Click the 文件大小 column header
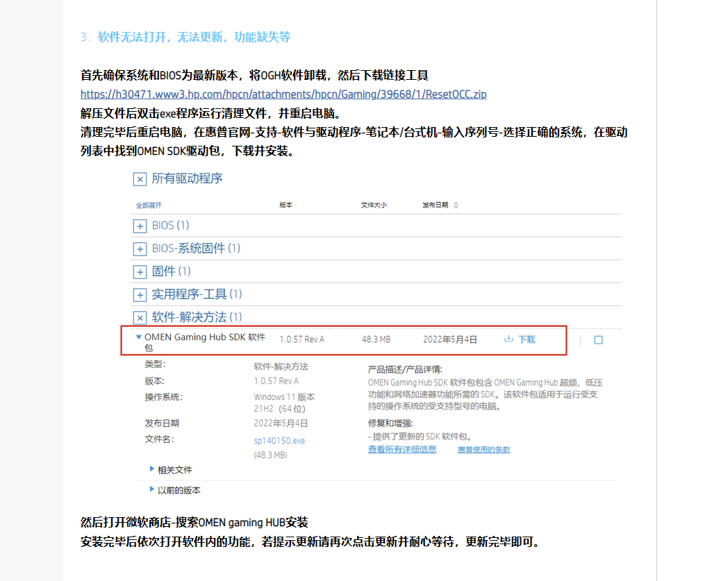The image size is (728, 581). click(x=374, y=205)
